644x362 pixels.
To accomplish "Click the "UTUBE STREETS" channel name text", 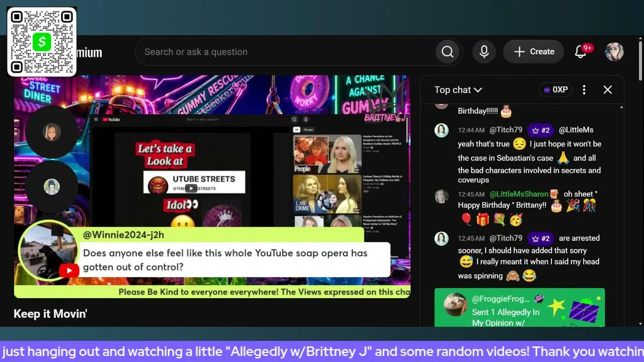I will click(204, 179).
